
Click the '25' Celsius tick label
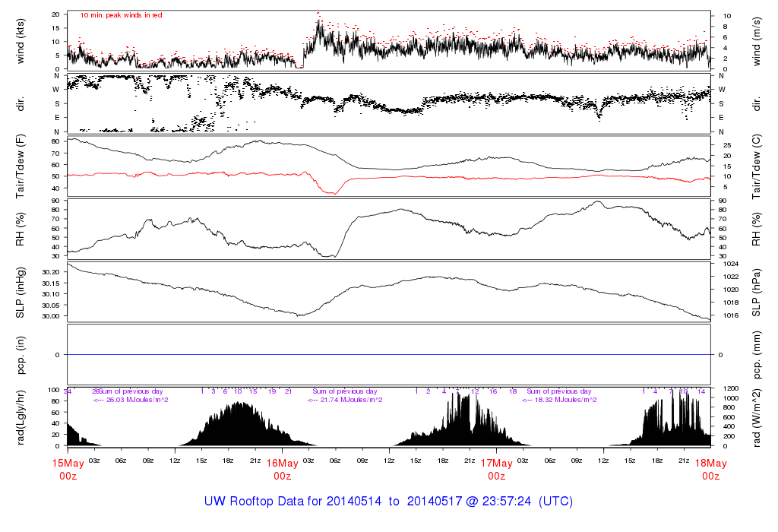point(727,145)
